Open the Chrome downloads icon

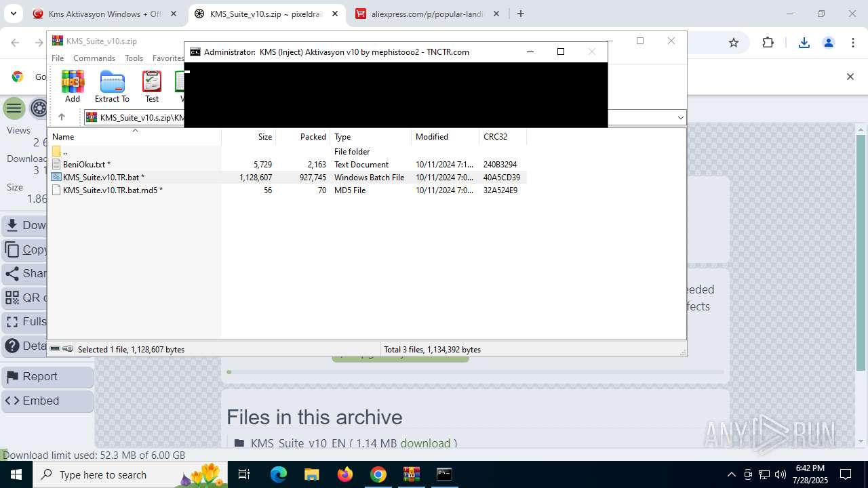coord(804,43)
